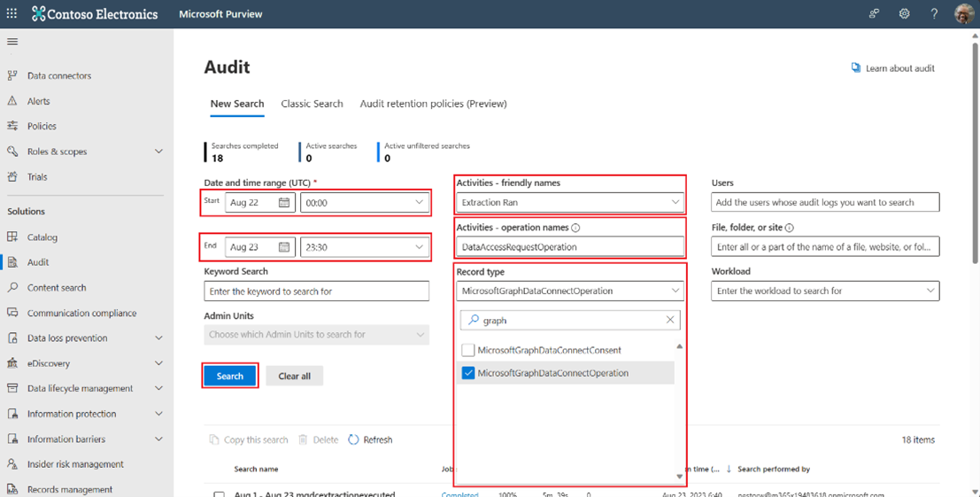Open the user profile avatar

click(x=964, y=14)
